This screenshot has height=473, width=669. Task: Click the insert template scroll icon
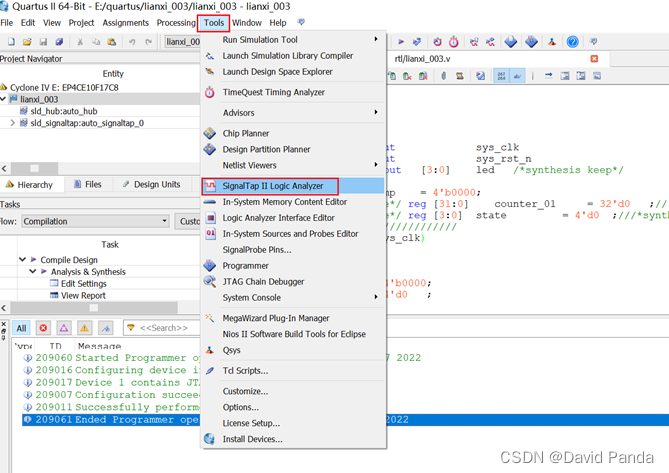(x=460, y=76)
